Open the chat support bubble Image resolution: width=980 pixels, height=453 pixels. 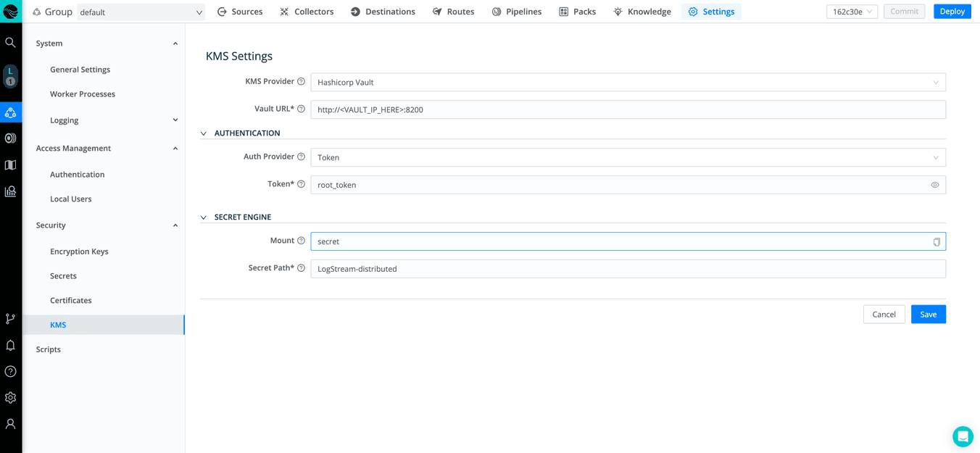pyautogui.click(x=963, y=436)
